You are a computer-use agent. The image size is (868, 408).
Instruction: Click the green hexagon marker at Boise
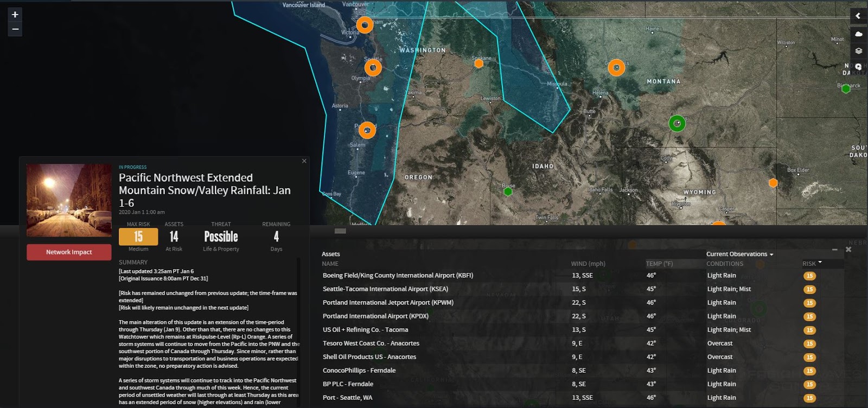coord(508,192)
